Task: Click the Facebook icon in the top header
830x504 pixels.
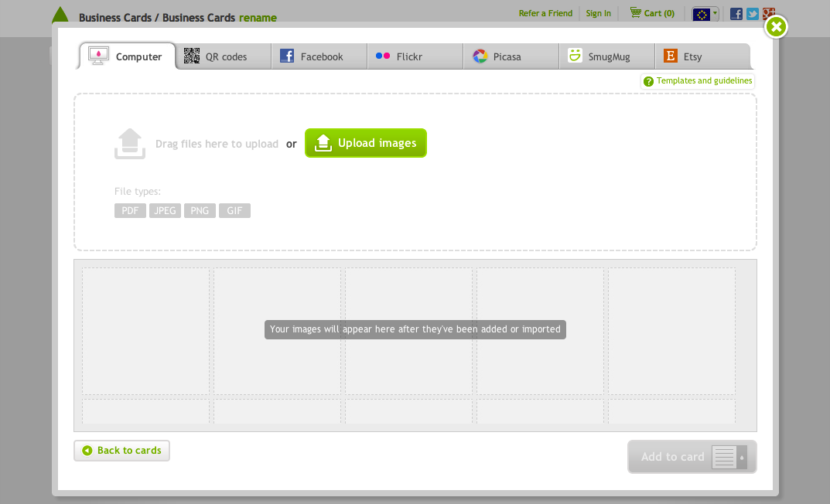Action: (736, 14)
